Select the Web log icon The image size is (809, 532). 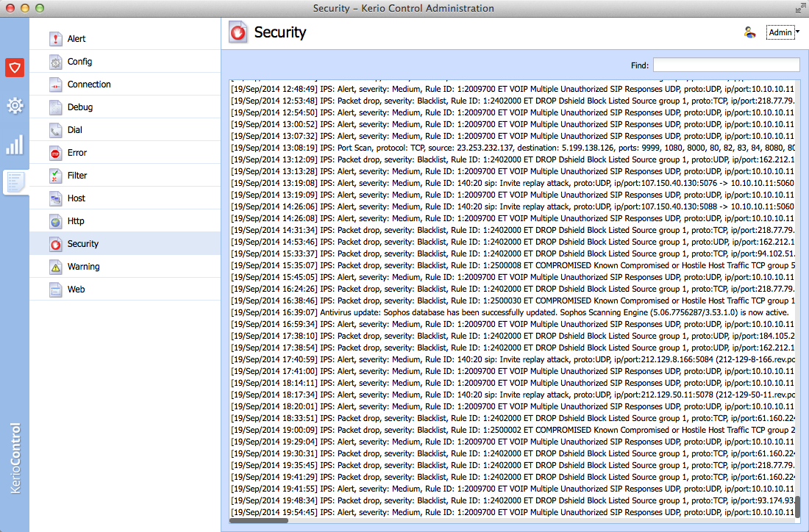[56, 290]
